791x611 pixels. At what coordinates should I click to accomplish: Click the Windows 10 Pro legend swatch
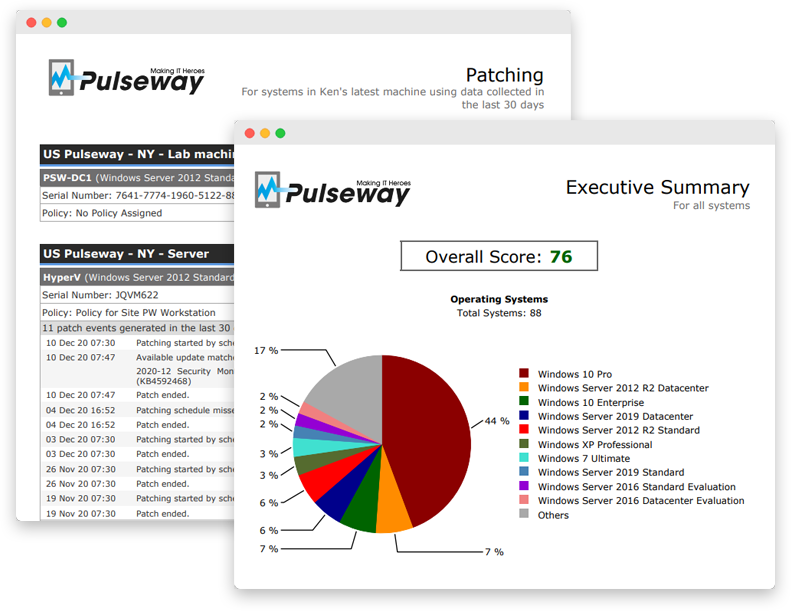[524, 373]
